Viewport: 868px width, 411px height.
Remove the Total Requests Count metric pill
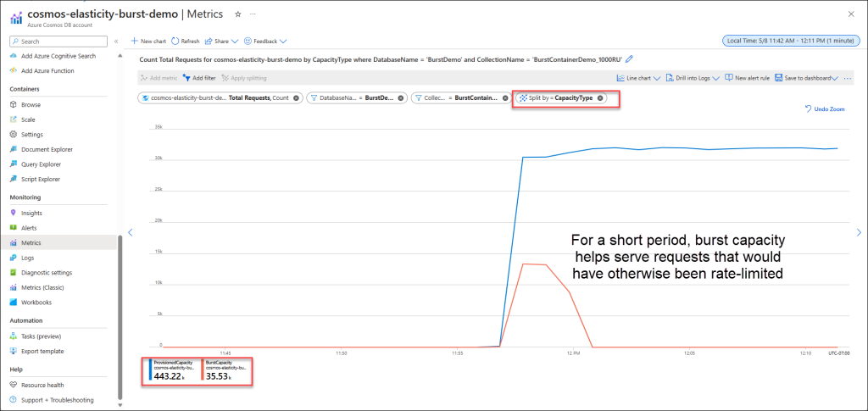[x=296, y=98]
